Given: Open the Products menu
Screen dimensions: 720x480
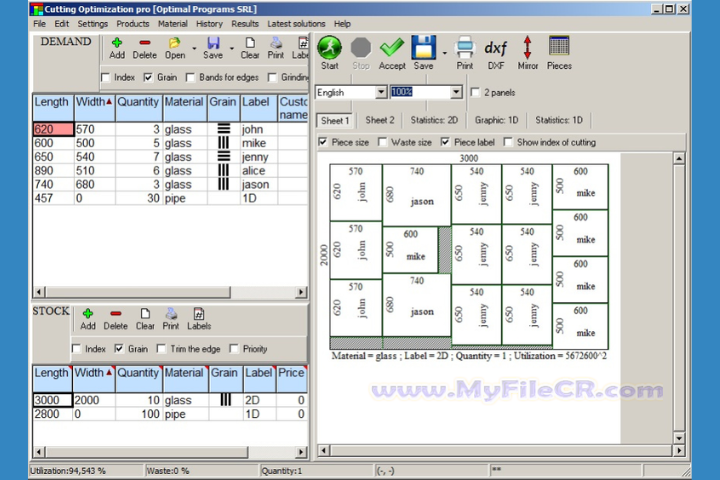Looking at the screenshot, I should 133,24.
